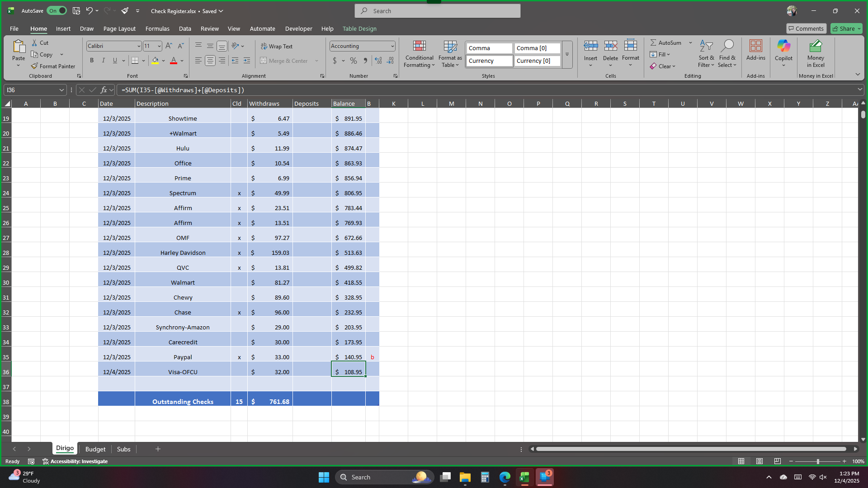868x488 pixels.
Task: Click Insert cells icon
Action: tap(590, 46)
